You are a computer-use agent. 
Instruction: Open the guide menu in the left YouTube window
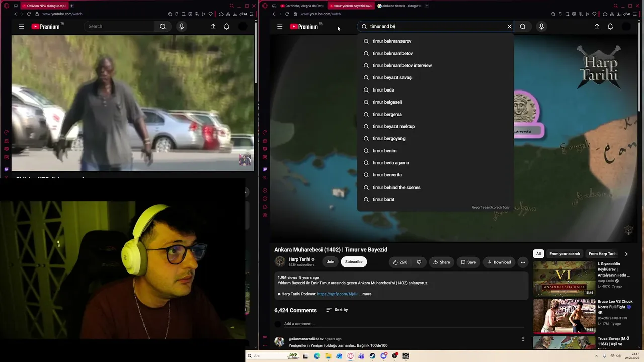point(21,27)
